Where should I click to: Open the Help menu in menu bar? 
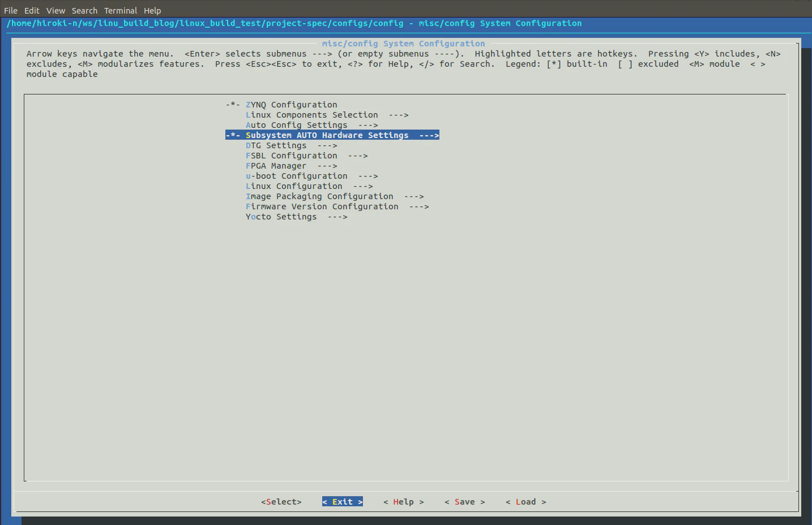click(x=152, y=11)
